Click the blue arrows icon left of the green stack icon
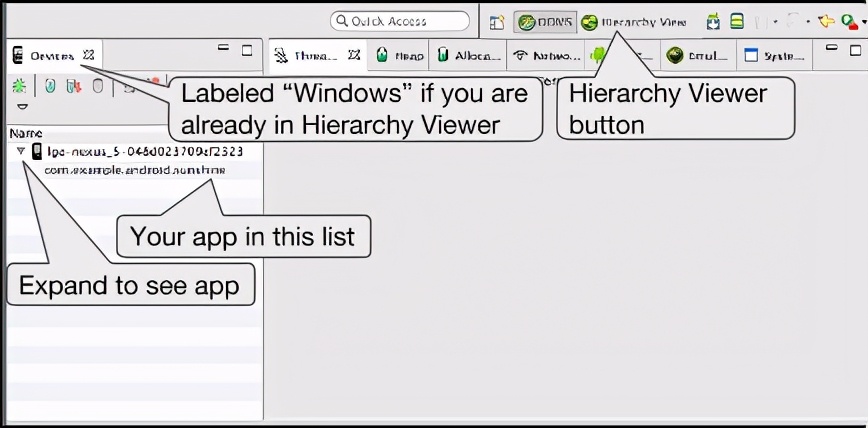This screenshot has height=428, width=868. tap(714, 22)
